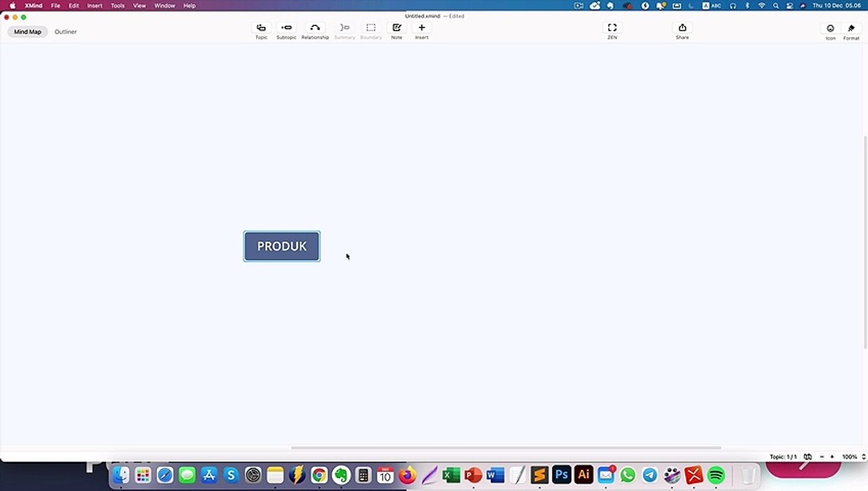
Task: Open the Insert menu in the menu bar
Action: [95, 5]
